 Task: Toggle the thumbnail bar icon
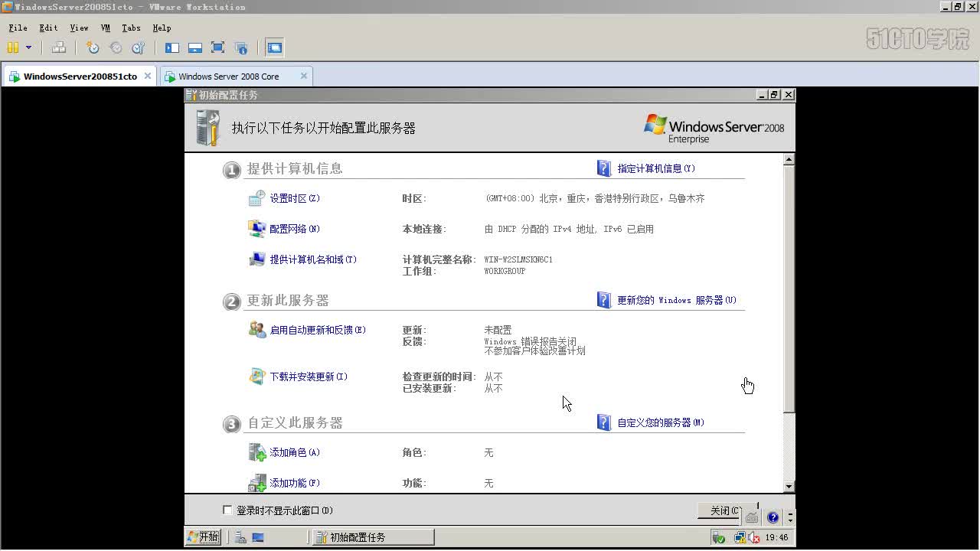195,47
